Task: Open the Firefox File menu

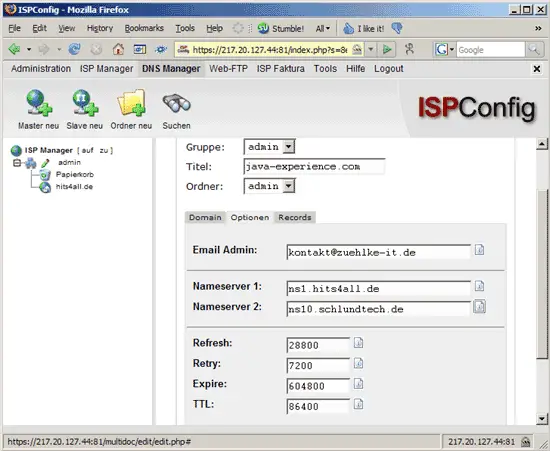Action: [14, 28]
